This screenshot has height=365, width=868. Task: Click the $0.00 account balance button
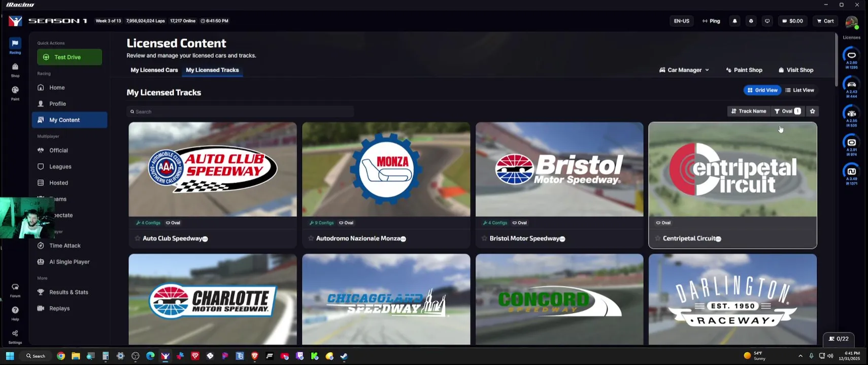click(x=792, y=21)
